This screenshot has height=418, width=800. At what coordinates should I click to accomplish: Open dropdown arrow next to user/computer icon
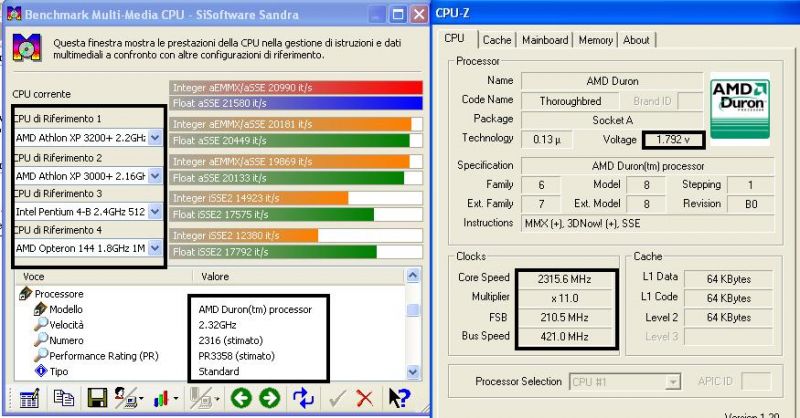(x=141, y=399)
